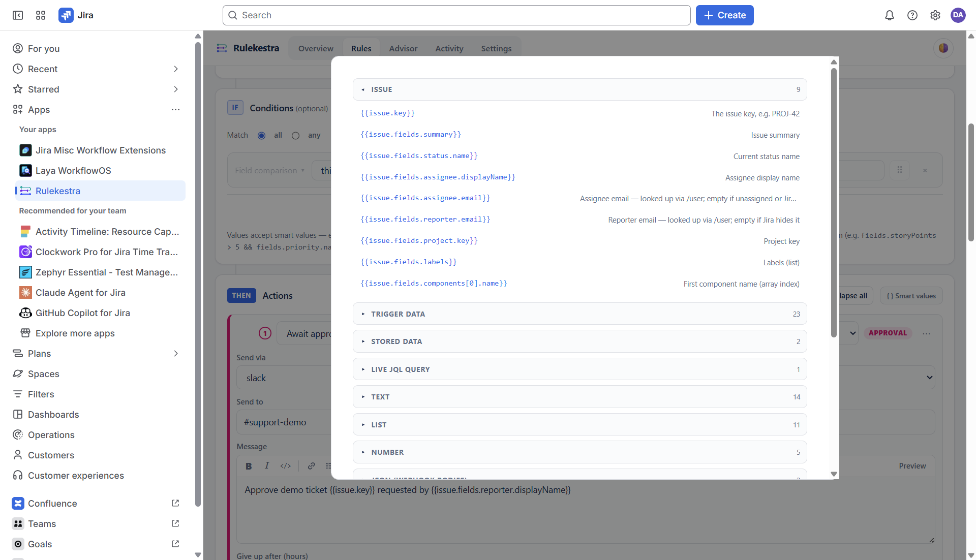Screen dimensions: 976x560
Task: Click the bold formatting icon in Message
Action: coord(249,466)
